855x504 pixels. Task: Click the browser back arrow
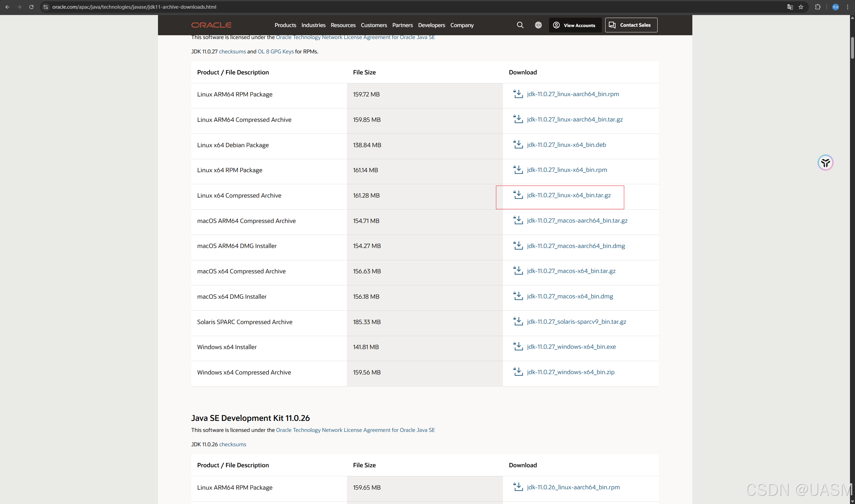[x=7, y=7]
